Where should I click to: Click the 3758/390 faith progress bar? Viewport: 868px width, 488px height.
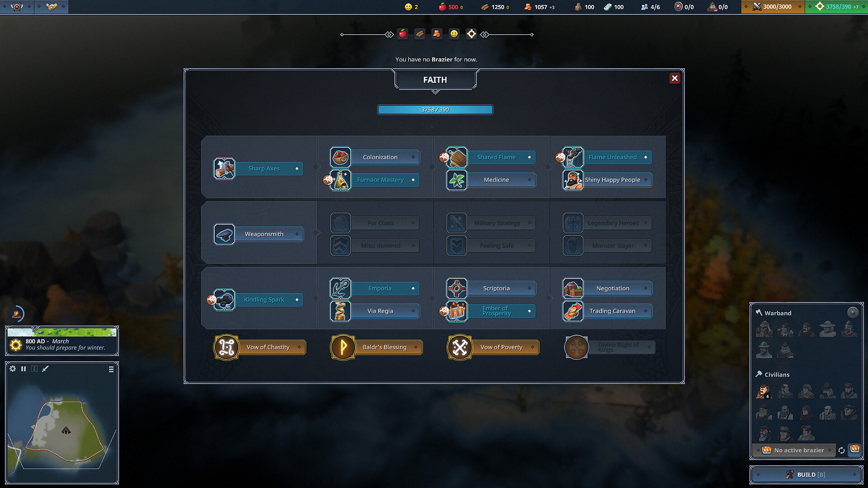pyautogui.click(x=435, y=109)
